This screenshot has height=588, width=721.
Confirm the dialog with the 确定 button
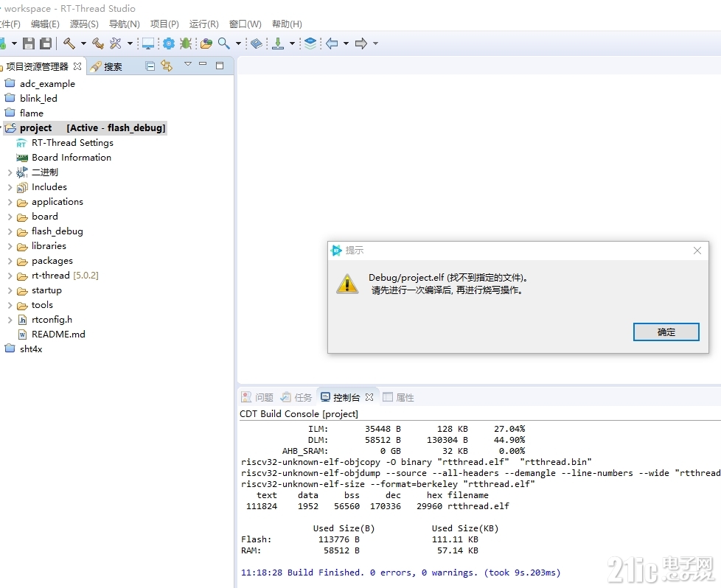tap(666, 332)
